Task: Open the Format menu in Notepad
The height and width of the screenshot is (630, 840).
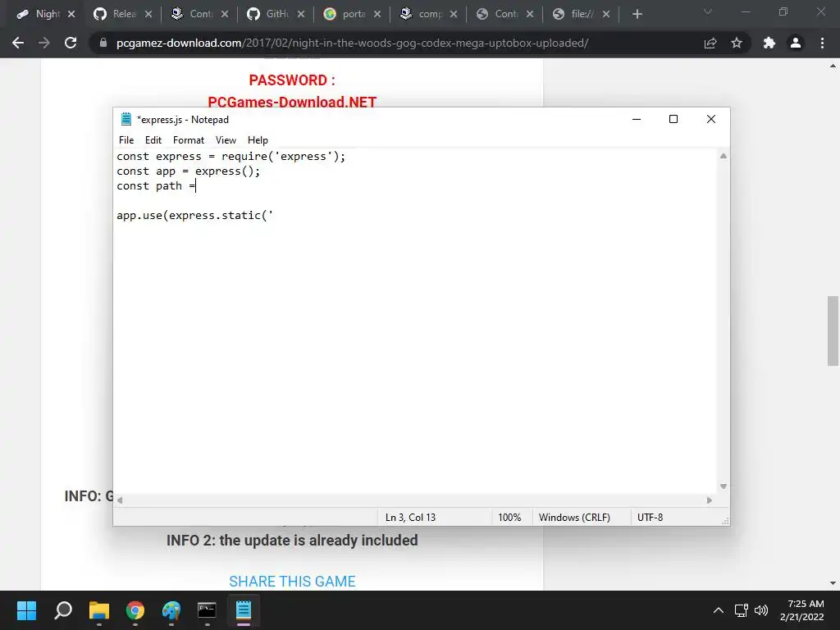Action: (x=189, y=139)
